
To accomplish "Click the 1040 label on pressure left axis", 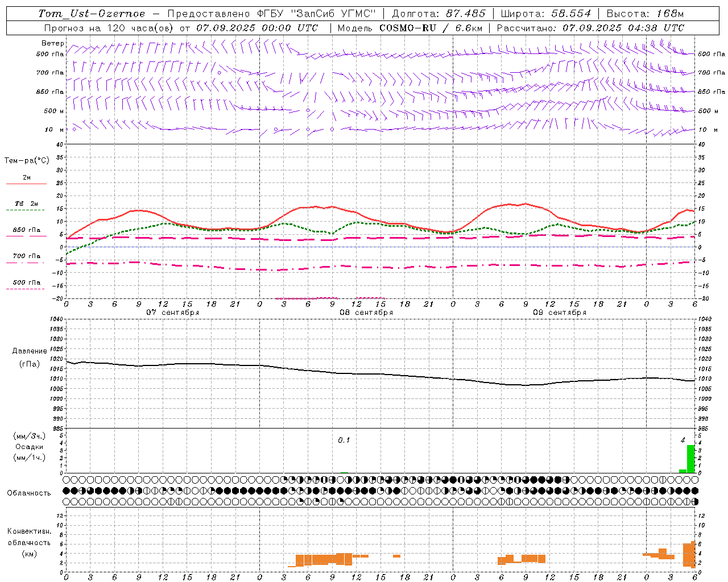I will [57, 319].
